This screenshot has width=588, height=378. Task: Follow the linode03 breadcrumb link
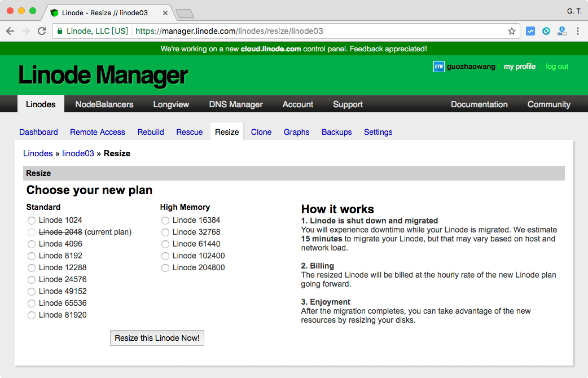78,153
